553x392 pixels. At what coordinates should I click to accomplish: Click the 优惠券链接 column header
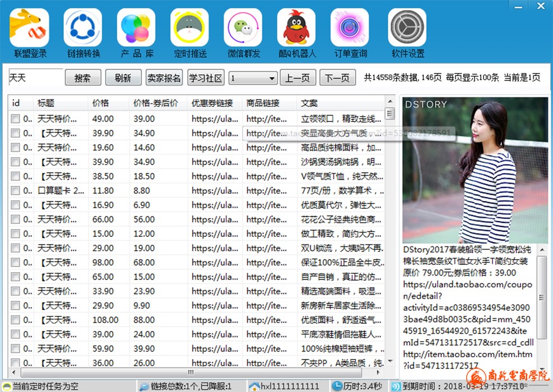[212, 103]
